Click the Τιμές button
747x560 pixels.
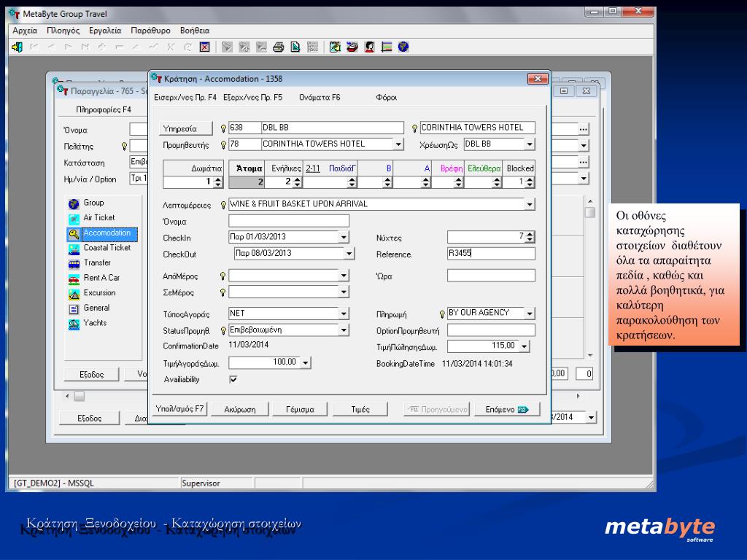coord(360,410)
